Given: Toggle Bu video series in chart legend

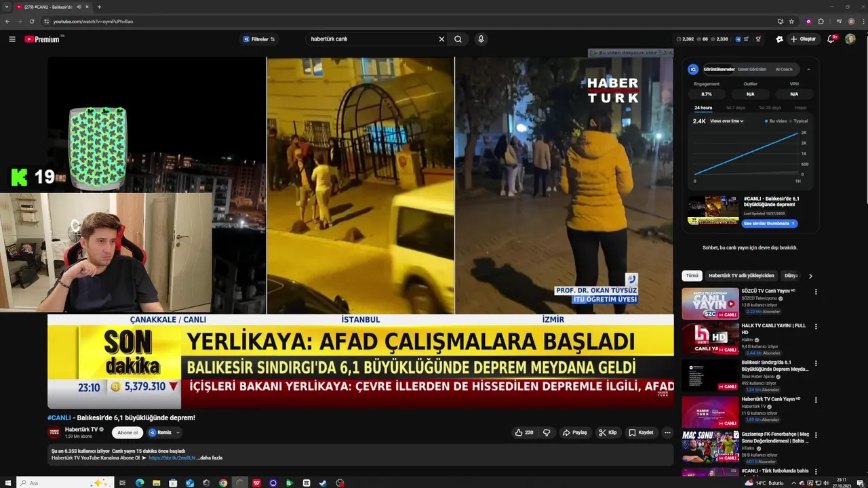Looking at the screenshot, I should point(775,121).
